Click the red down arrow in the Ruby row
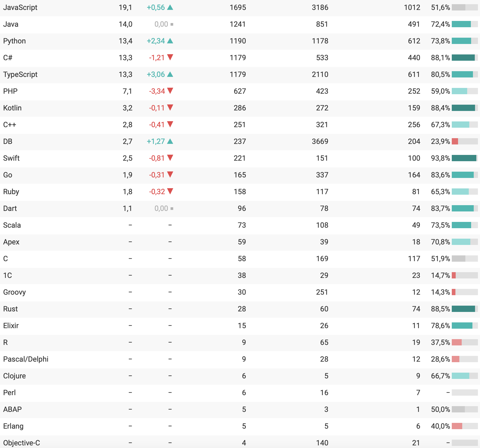 [170, 191]
